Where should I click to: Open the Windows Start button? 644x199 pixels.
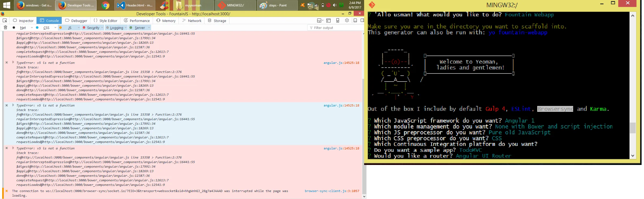pyautogui.click(x=6, y=5)
